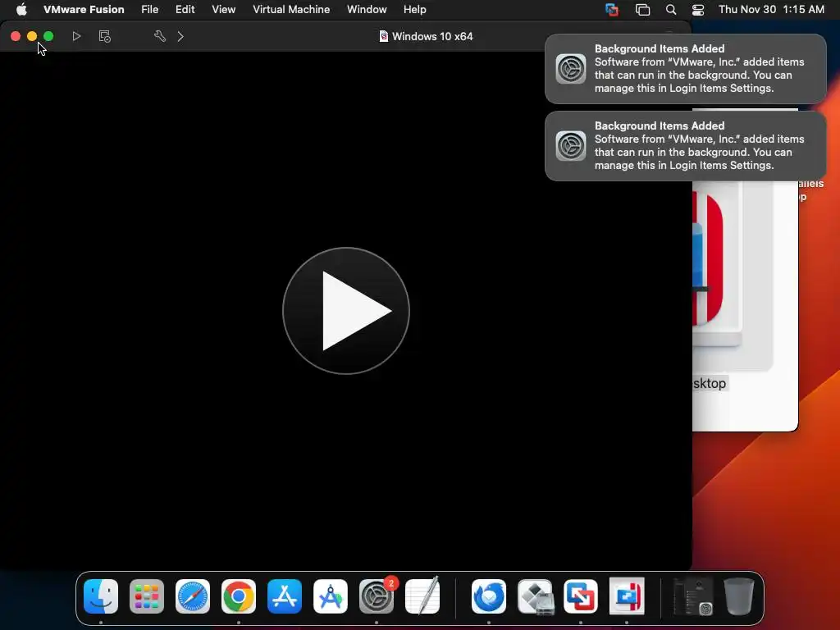840x630 pixels.
Task: Click the Stage Manager menu bar icon
Action: 642,9
